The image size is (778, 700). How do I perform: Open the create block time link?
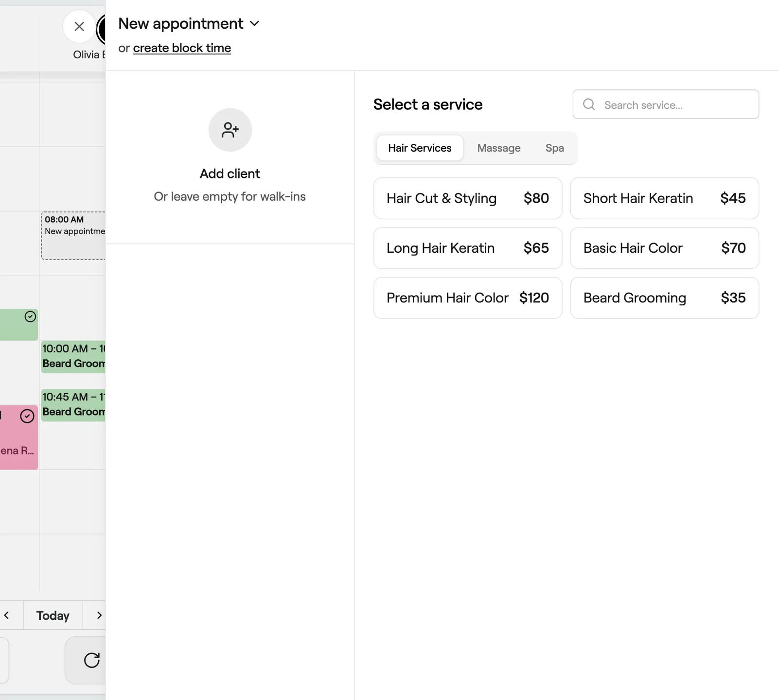182,48
